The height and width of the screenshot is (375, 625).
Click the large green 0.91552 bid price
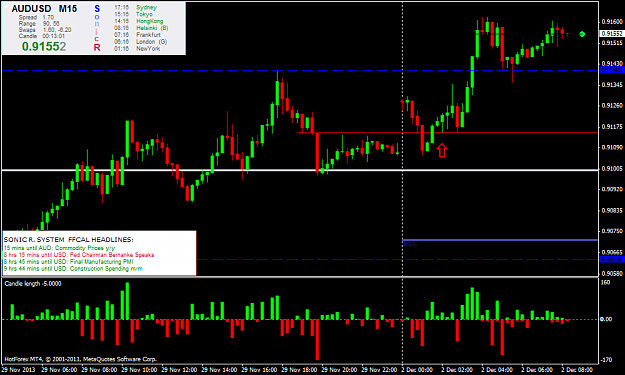coord(44,47)
